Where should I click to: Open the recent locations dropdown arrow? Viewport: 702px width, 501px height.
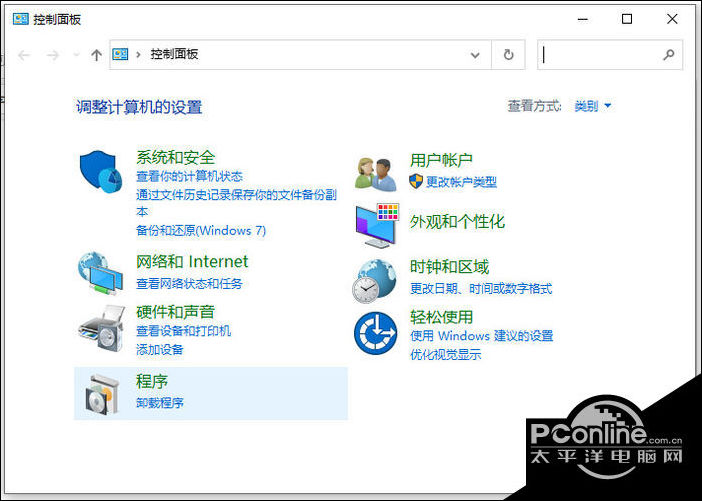coord(76,55)
